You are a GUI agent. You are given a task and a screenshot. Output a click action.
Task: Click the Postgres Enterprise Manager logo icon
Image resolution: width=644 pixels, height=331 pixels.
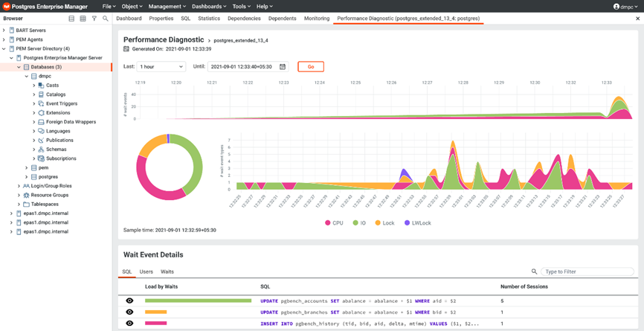tap(6, 7)
